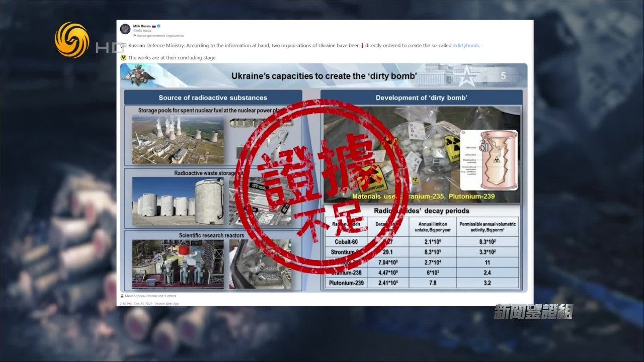Click the Phoenix TV logo
This screenshot has height=362, width=644.
pyautogui.click(x=72, y=40)
